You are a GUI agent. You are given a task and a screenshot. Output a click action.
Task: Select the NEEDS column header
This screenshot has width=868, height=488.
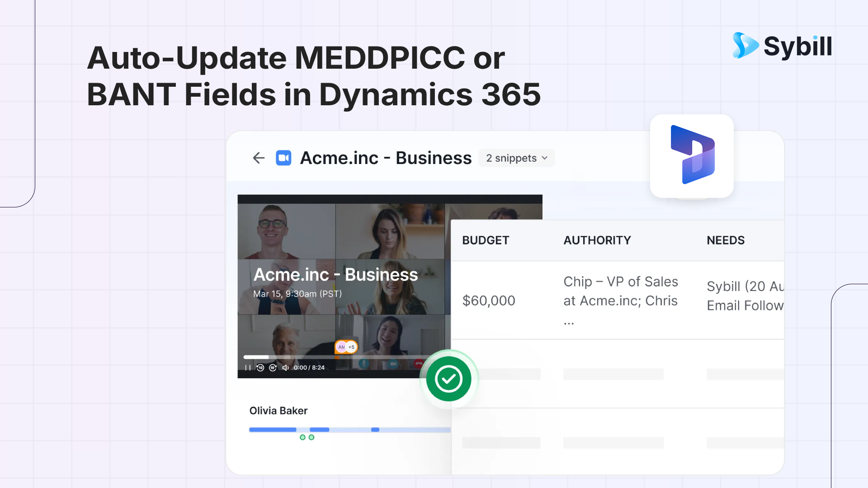726,240
